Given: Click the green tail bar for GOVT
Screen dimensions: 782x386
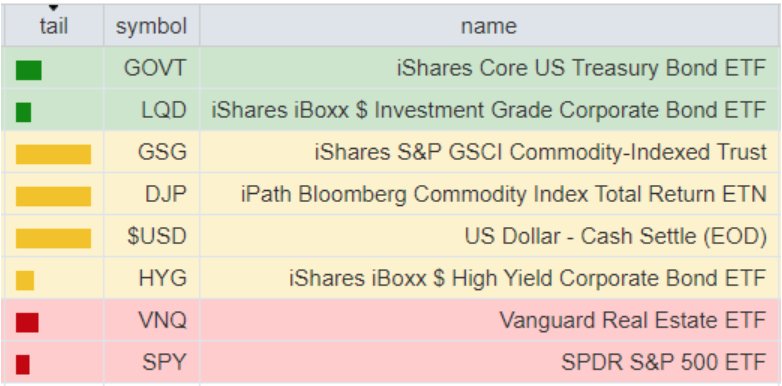Looking at the screenshot, I should tap(28, 70).
